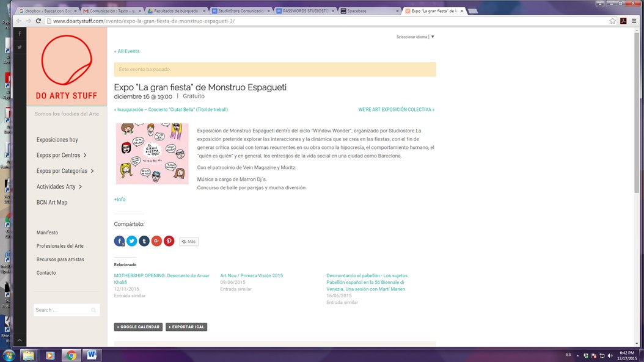Open MOTHERSHIP OPENING related post
Viewport: 644px width, 362px height.
click(162, 279)
